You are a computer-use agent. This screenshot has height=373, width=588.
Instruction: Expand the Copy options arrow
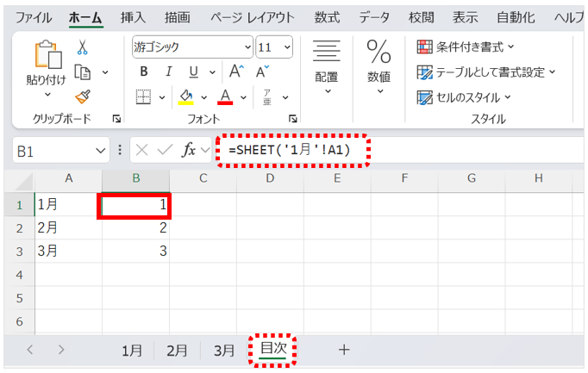(105, 72)
